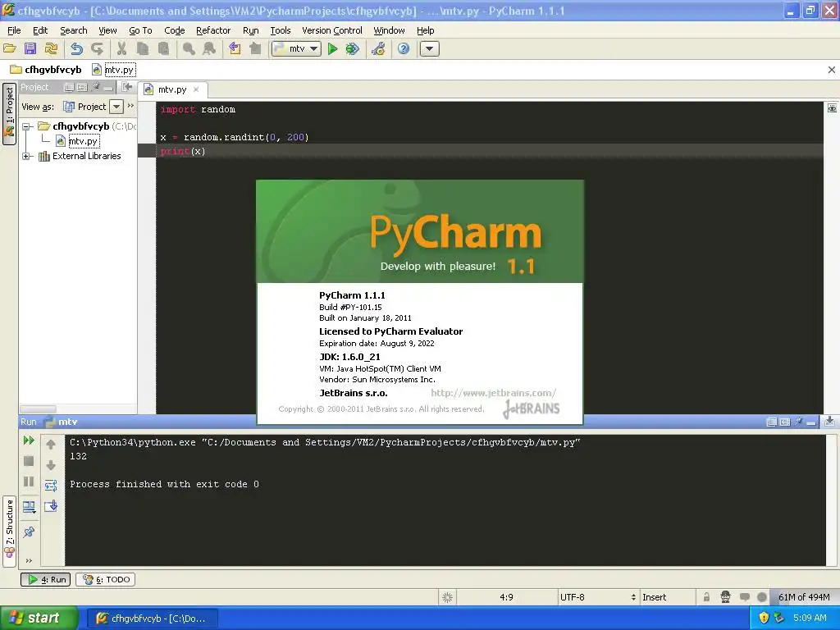Click the Pause output icon in Run panel
Image resolution: width=840 pixels, height=630 pixels.
click(x=29, y=481)
